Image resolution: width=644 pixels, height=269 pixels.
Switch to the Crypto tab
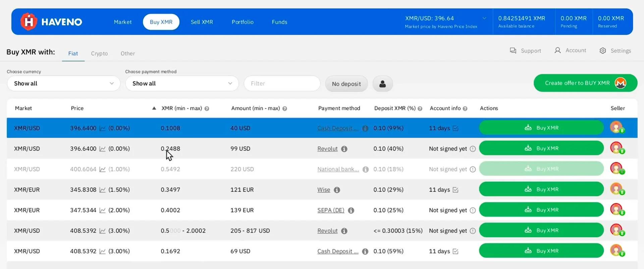[99, 53]
